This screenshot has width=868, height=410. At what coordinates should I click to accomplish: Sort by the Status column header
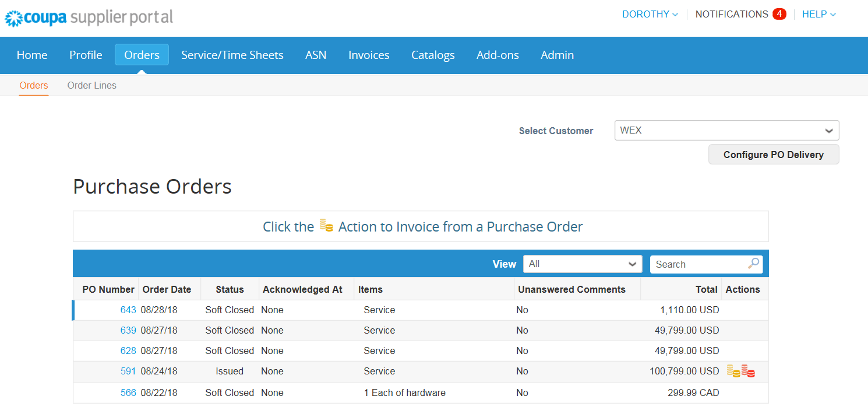point(230,289)
